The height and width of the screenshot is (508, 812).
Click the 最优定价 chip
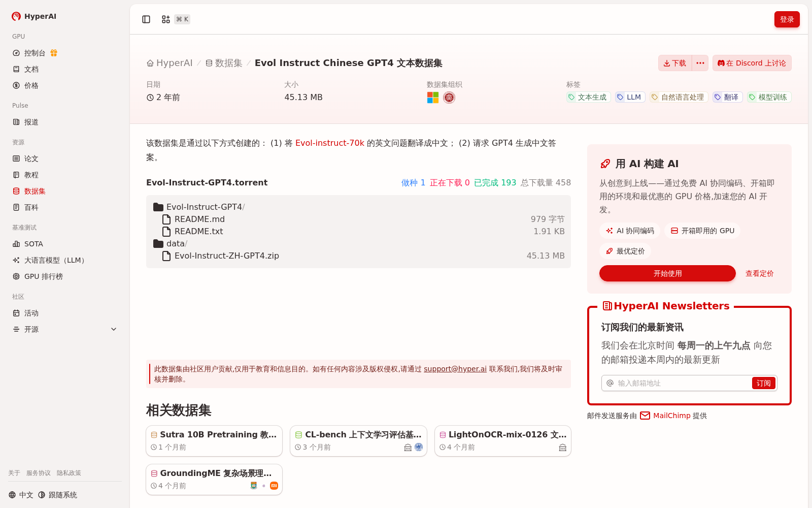tap(625, 251)
